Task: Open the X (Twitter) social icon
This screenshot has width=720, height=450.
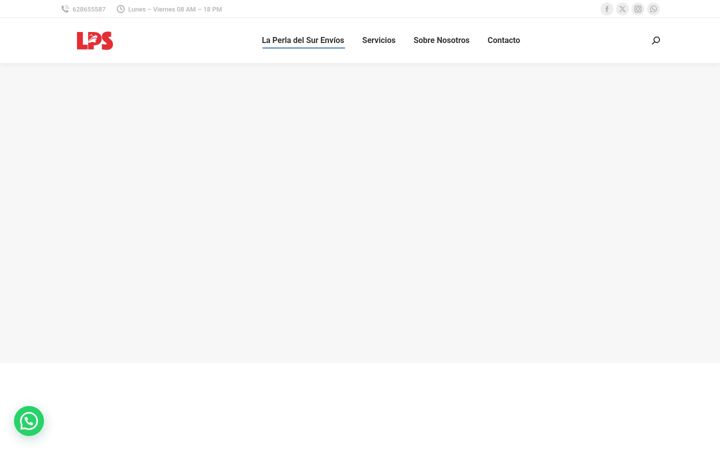Action: (x=622, y=9)
